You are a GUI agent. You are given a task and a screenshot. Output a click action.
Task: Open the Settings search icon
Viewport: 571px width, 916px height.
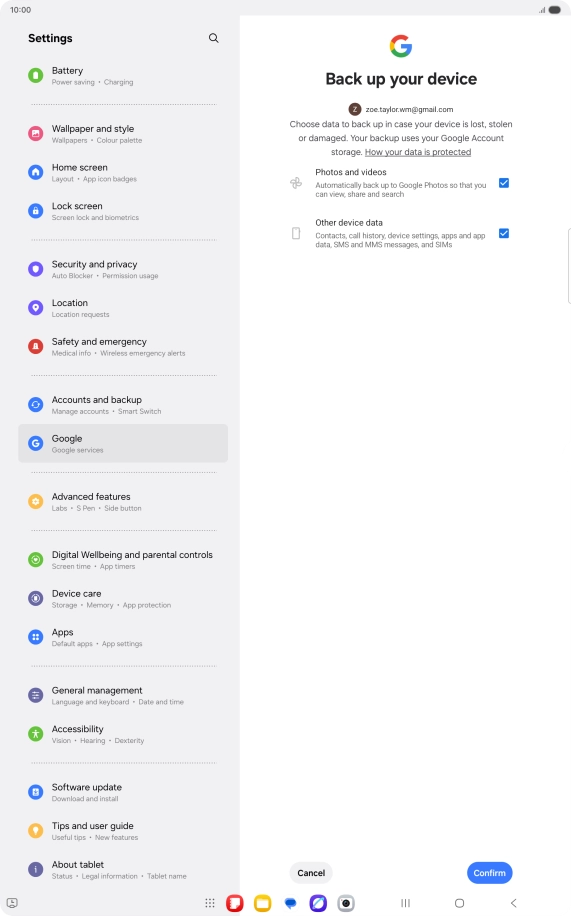click(213, 38)
